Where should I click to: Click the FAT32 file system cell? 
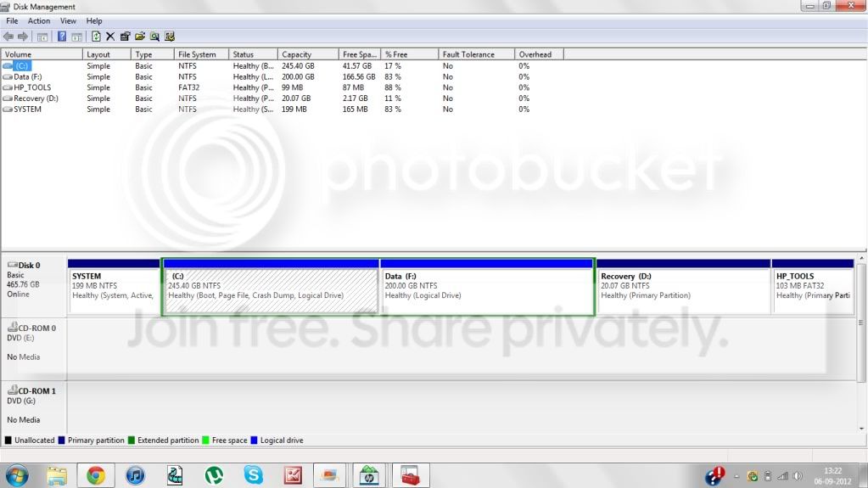188,87
